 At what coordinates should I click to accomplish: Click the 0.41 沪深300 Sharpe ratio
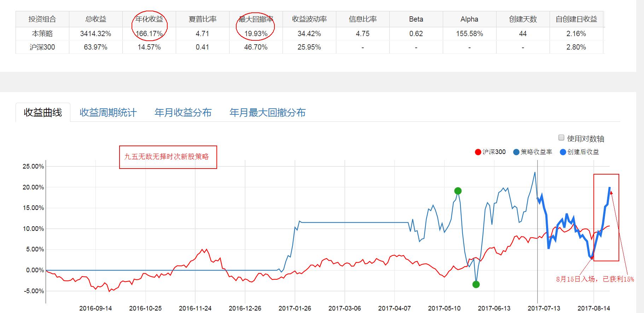click(x=202, y=47)
